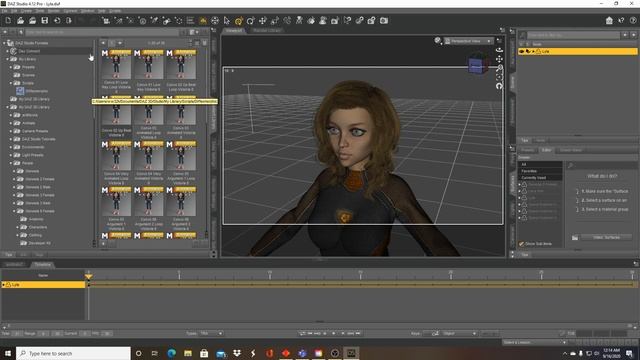Select the All filter in Surfaces
The width and height of the screenshot is (640, 360).
pos(540,164)
